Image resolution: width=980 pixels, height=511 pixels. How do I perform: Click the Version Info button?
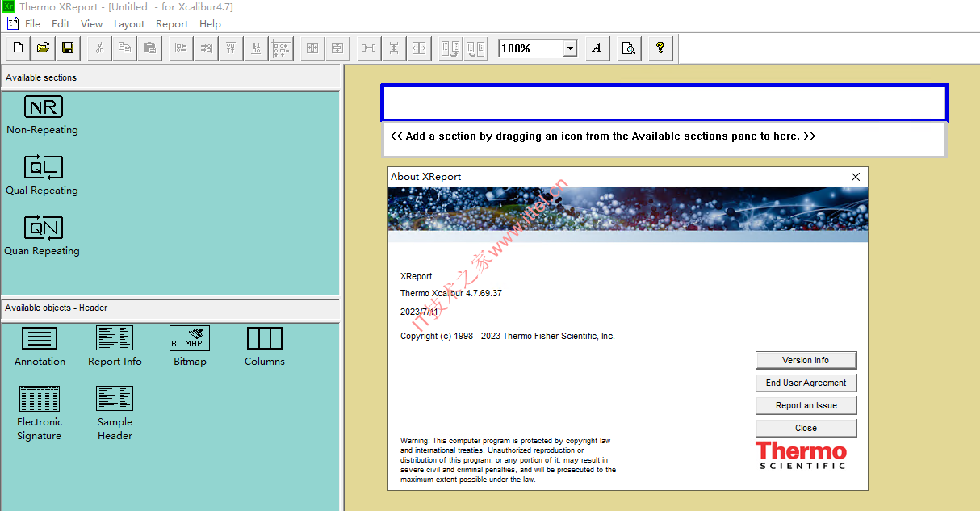pyautogui.click(x=806, y=360)
